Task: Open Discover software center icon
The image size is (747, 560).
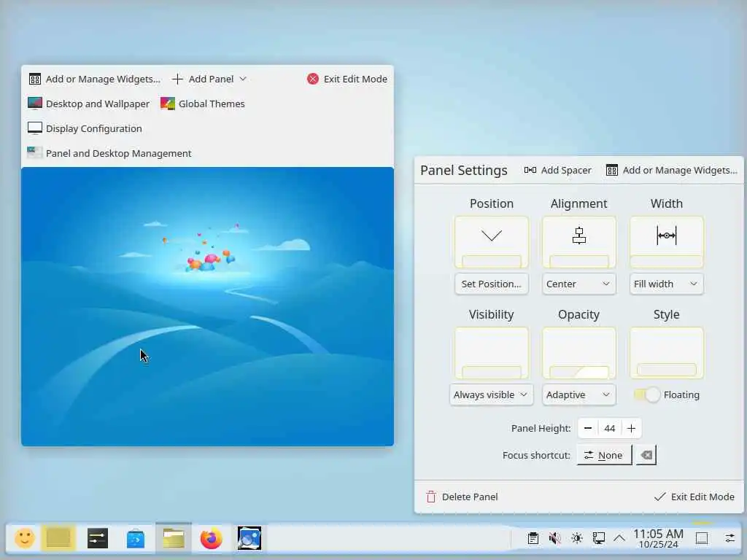Action: (136, 539)
